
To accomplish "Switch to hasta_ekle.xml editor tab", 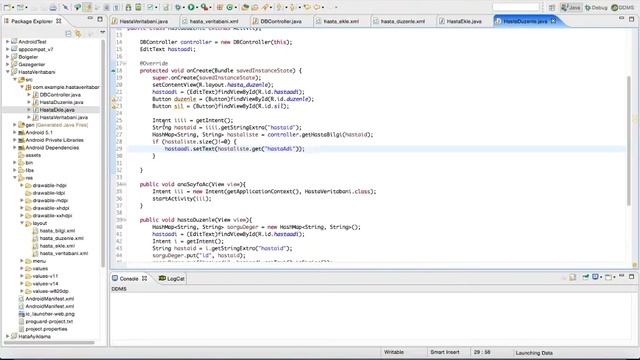I will click(341, 21).
